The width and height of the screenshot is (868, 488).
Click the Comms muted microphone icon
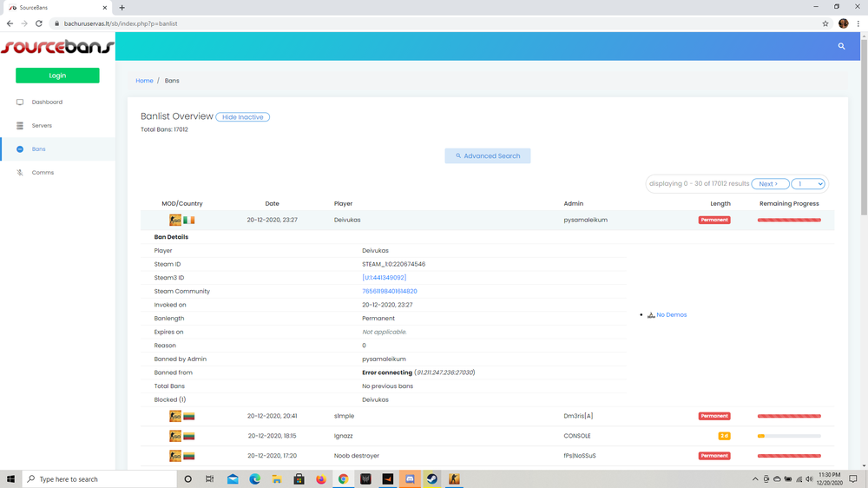20,173
